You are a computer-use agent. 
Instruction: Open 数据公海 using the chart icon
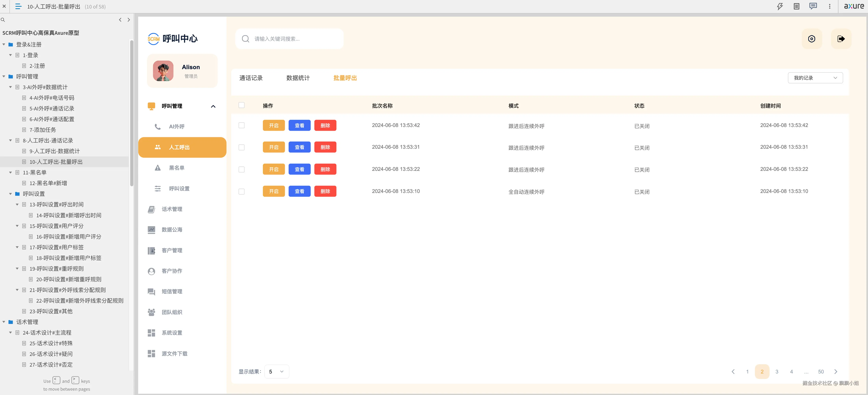pos(151,230)
